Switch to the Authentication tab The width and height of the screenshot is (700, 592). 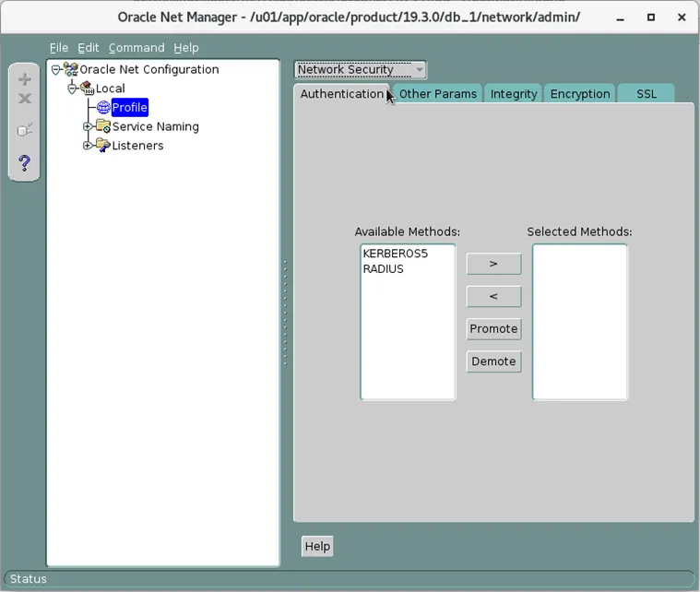(x=341, y=94)
